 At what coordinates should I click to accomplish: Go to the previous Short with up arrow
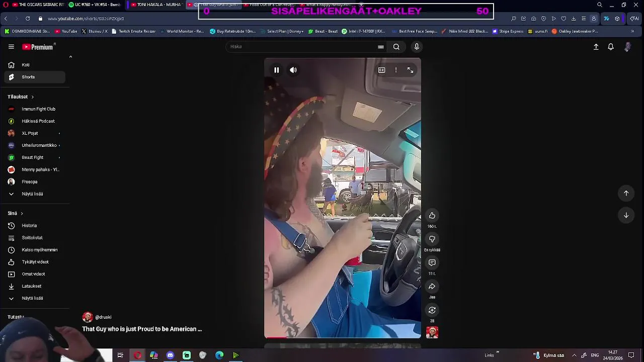coord(626,193)
